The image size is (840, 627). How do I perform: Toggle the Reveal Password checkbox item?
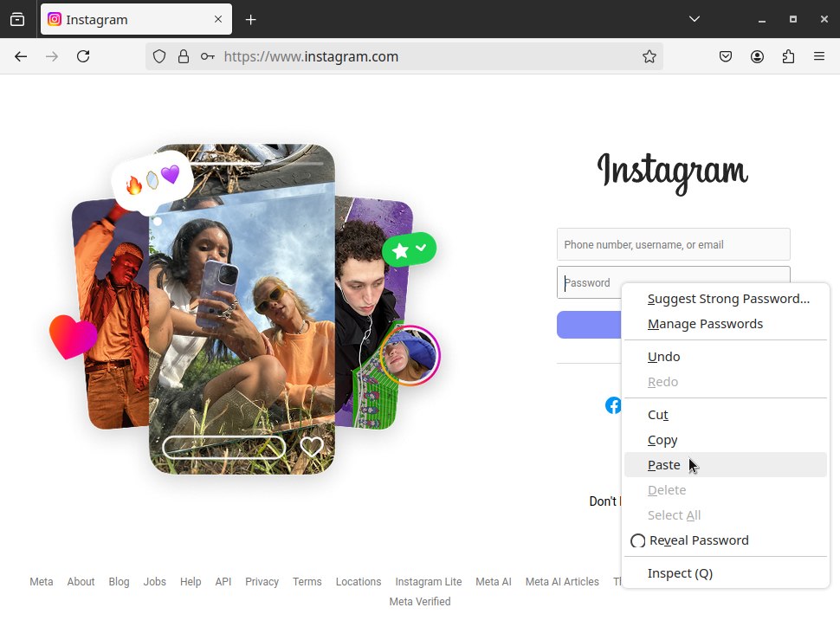coord(726,540)
